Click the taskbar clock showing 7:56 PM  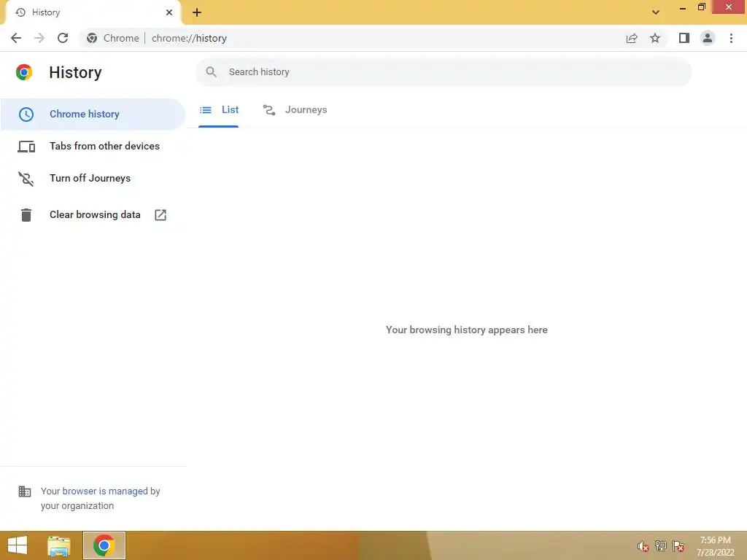point(715,546)
